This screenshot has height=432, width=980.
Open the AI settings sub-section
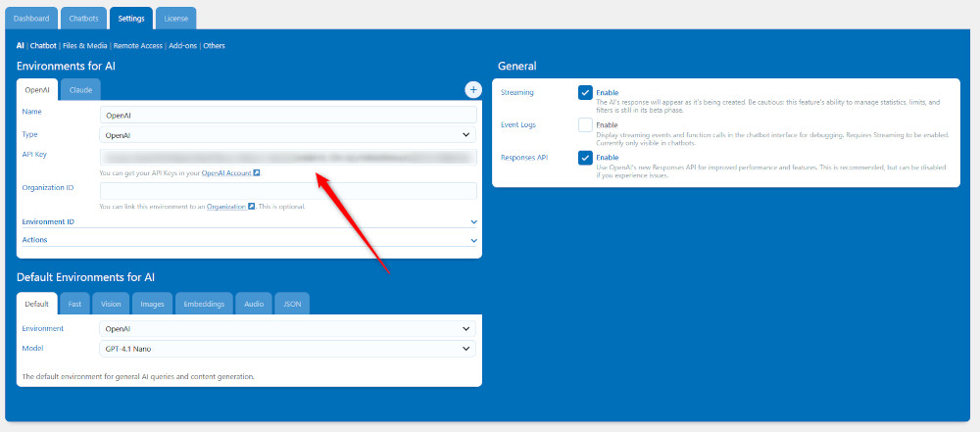tap(20, 46)
